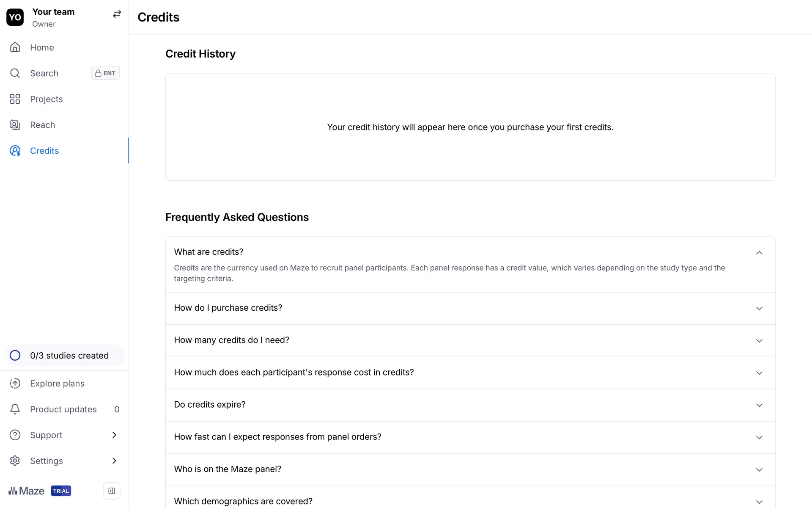Go to Projects in the sidebar
This screenshot has height=508, width=812.
pyautogui.click(x=47, y=99)
